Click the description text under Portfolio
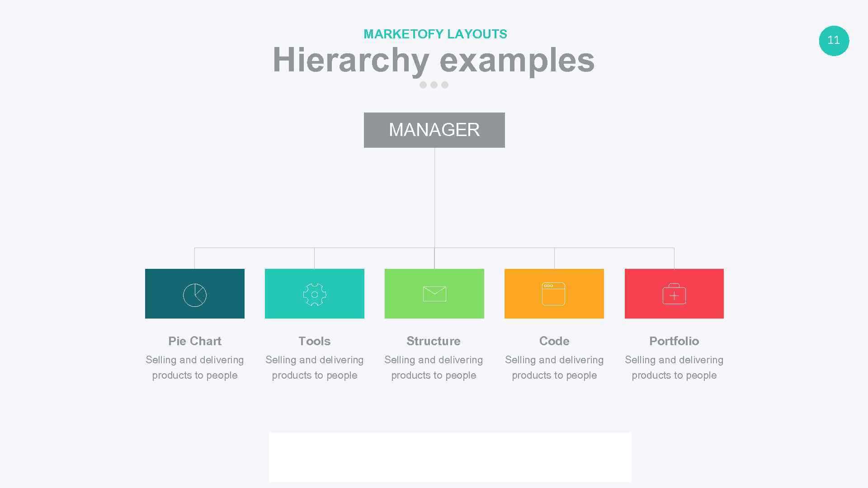Image resolution: width=868 pixels, height=488 pixels. point(674,367)
